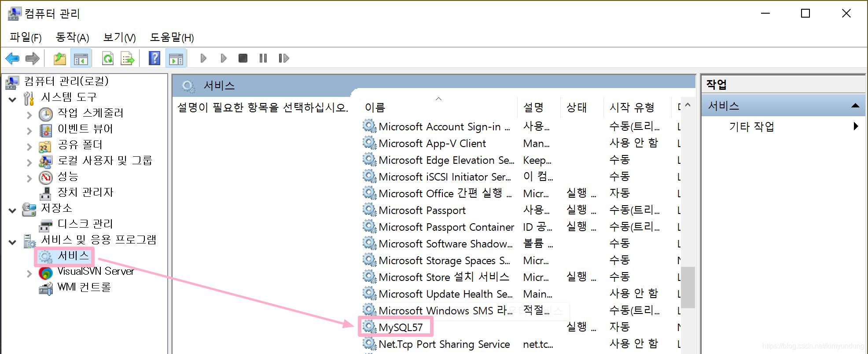The image size is (868, 354).
Task: Select 컴퓨터 관리(로컬) root node
Action: (66, 81)
